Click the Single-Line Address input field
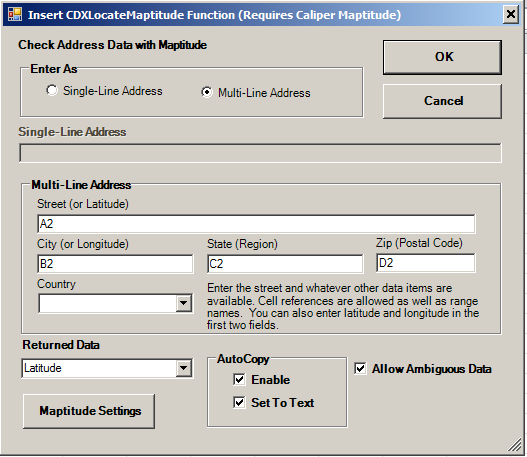 click(x=260, y=153)
